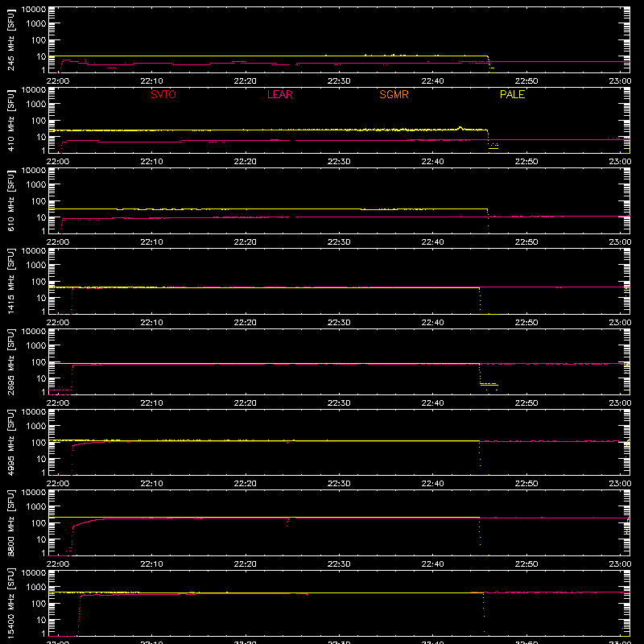Click the 100 y-axis value on 2695 MHz panel
This screenshot has width=644, height=644.
pos(37,362)
